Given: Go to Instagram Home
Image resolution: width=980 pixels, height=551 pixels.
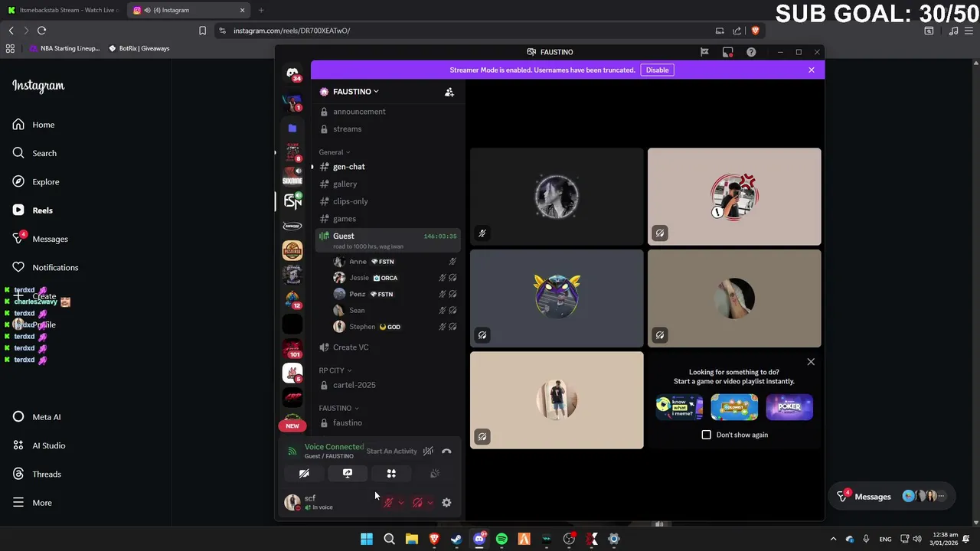Looking at the screenshot, I should tap(34, 125).
